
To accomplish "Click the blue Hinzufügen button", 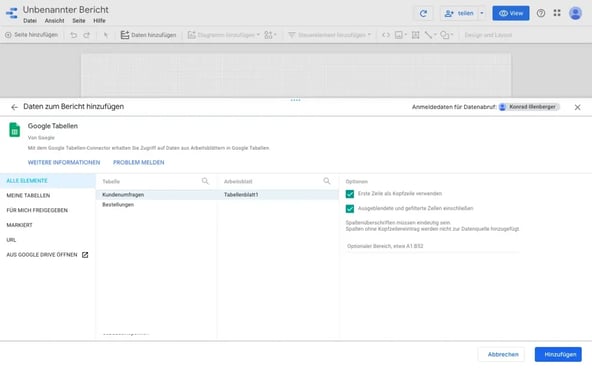I will pos(558,355).
